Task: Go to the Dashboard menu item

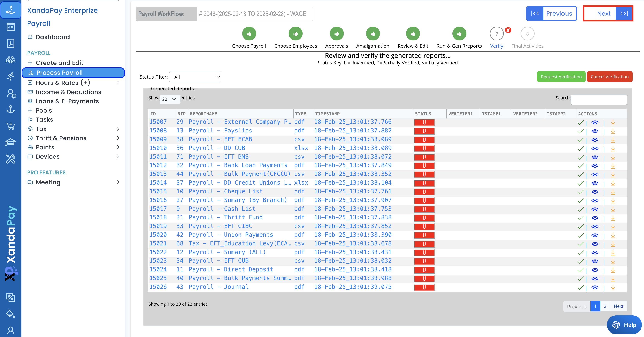Action: click(x=53, y=37)
